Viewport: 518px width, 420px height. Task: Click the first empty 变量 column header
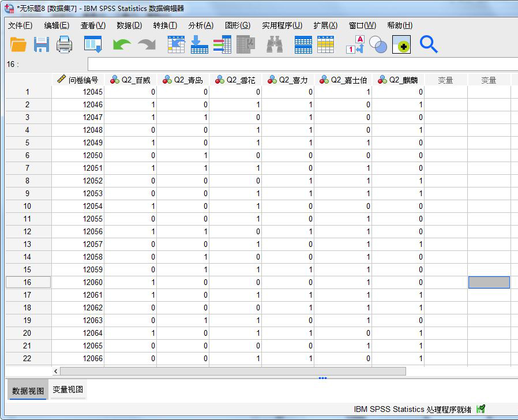tap(446, 80)
